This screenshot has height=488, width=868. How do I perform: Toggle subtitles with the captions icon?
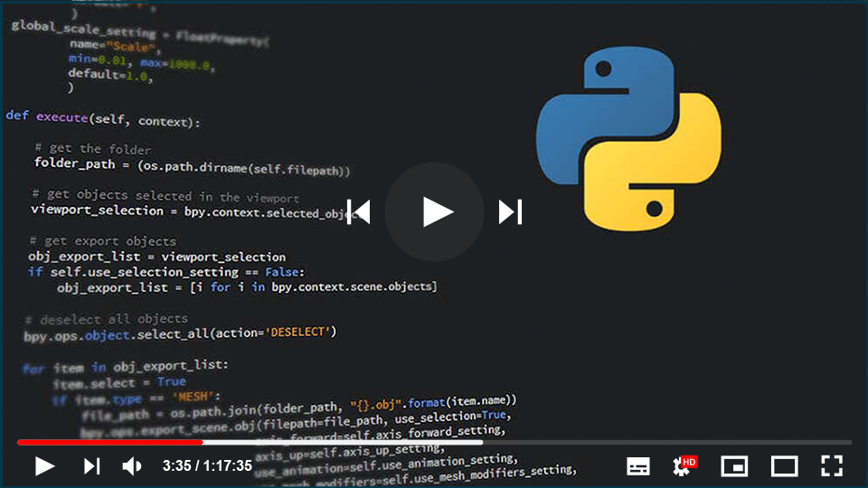[638, 466]
